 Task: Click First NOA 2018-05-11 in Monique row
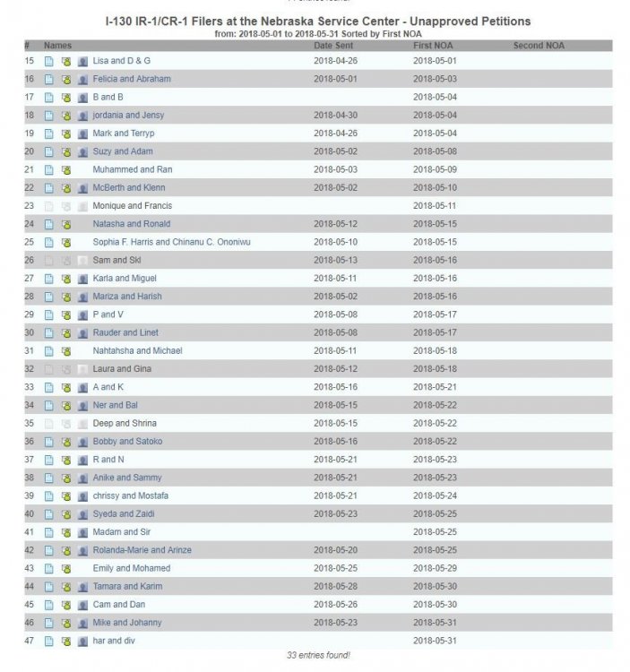435,206
